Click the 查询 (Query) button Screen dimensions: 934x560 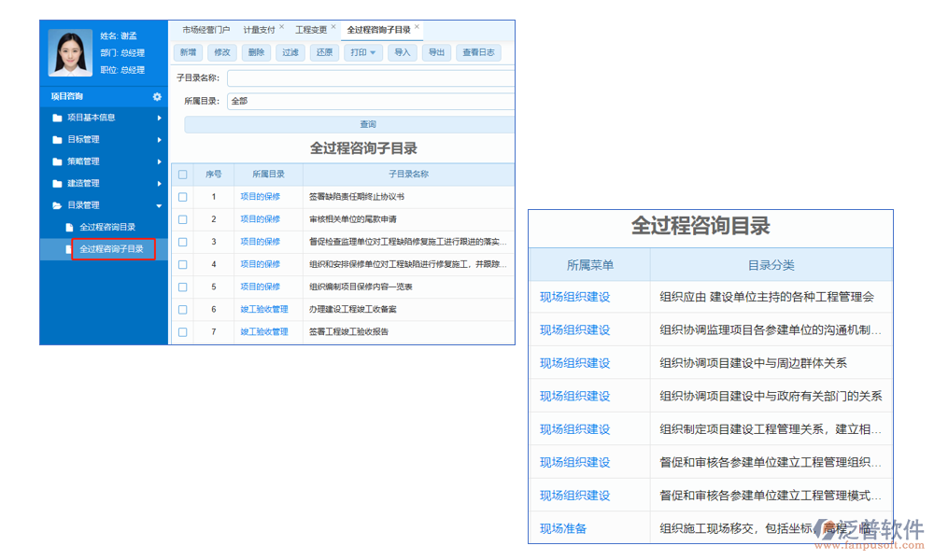pos(367,123)
